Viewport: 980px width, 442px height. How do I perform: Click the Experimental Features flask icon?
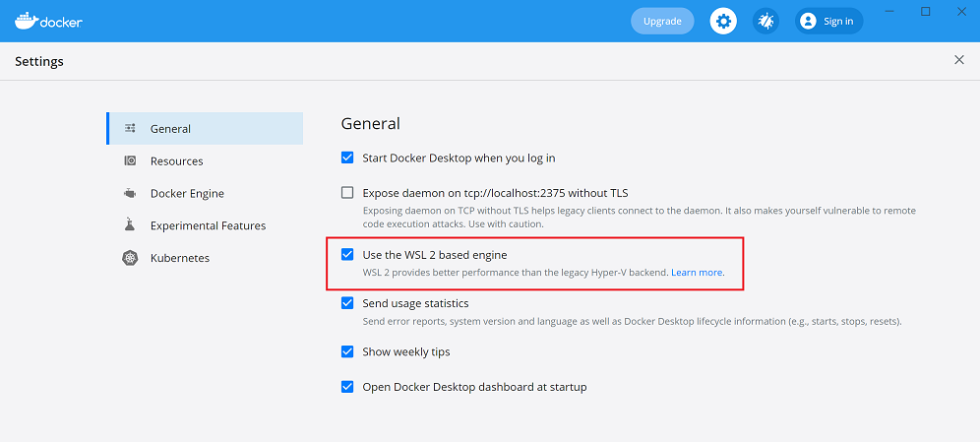[x=130, y=225]
